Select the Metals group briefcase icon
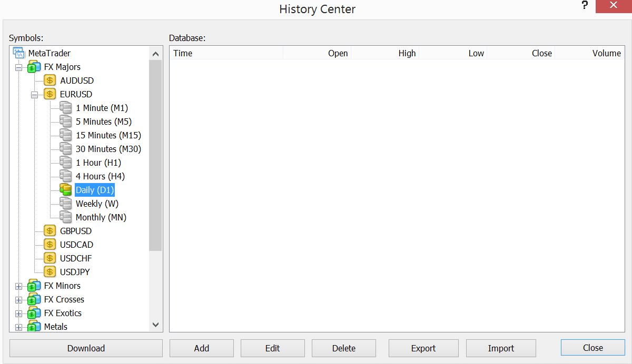The width and height of the screenshot is (632, 364). point(34,326)
